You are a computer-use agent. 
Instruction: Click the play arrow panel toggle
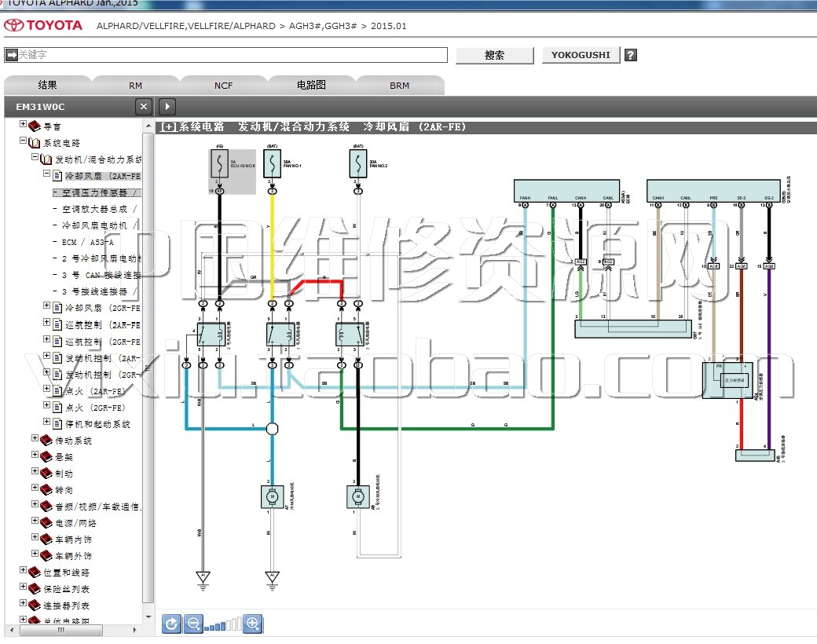pyautogui.click(x=167, y=106)
